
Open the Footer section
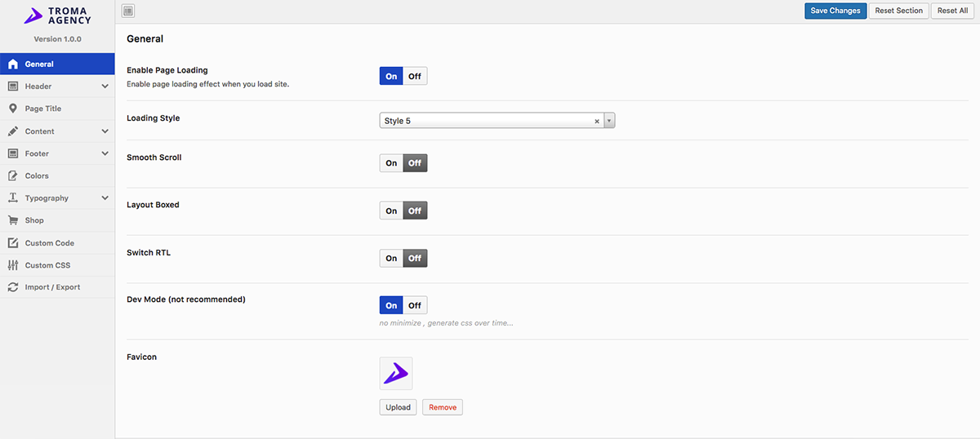click(57, 153)
